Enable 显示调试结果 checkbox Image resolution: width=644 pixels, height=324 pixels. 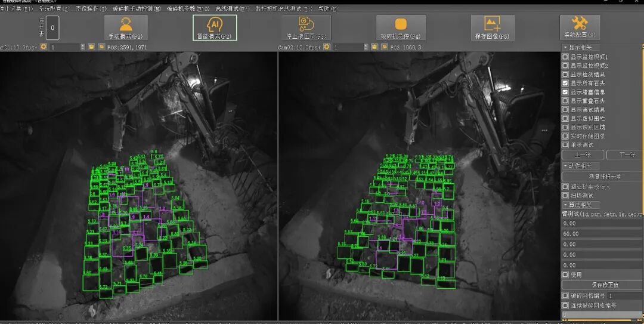click(x=565, y=109)
